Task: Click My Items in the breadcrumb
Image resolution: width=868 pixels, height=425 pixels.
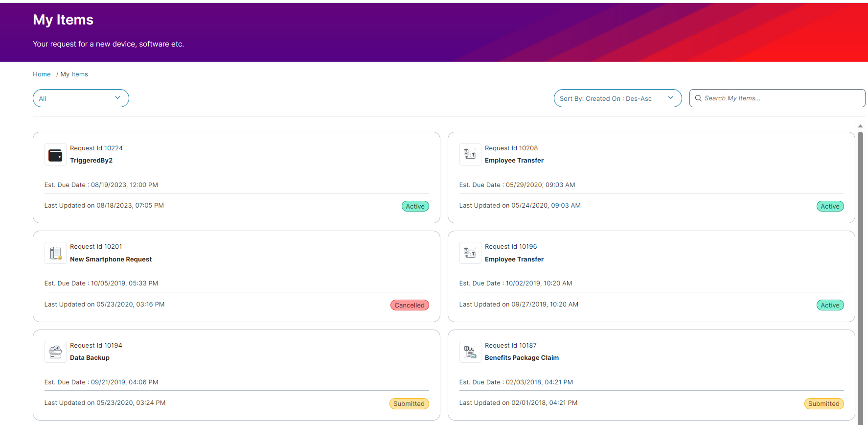Action: tap(74, 74)
